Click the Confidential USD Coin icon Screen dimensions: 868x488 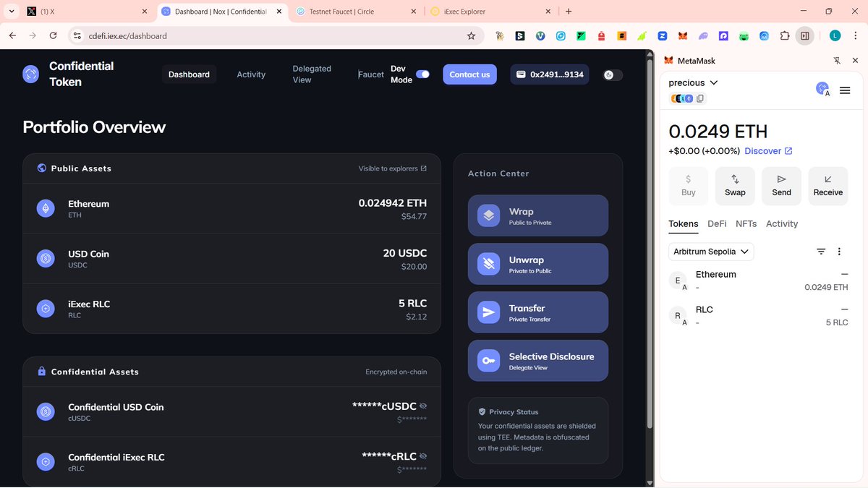tap(46, 411)
